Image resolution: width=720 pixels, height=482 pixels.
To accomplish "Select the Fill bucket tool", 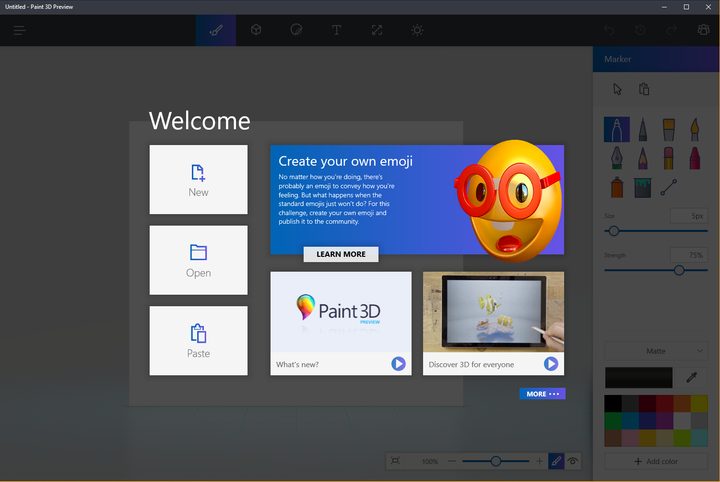I will click(643, 187).
